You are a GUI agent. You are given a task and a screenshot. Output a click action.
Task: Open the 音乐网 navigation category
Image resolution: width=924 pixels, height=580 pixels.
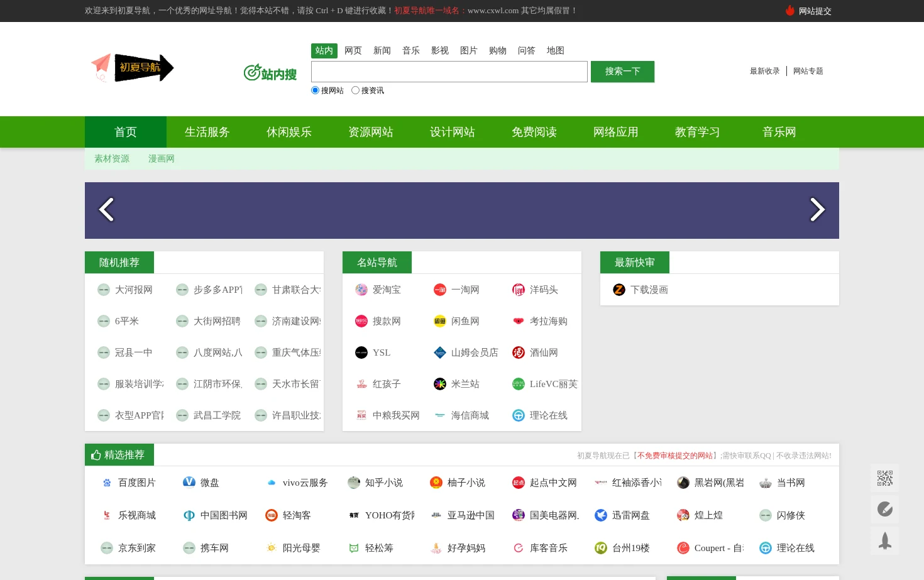[779, 132]
